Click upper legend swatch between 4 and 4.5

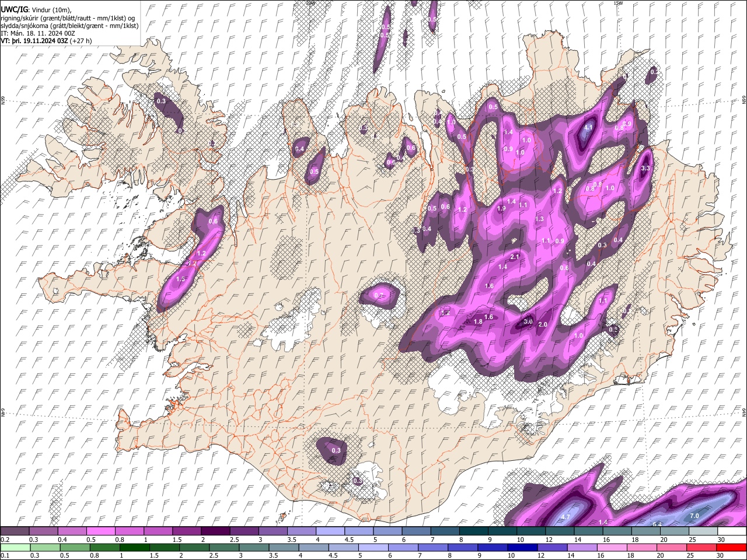point(330,531)
